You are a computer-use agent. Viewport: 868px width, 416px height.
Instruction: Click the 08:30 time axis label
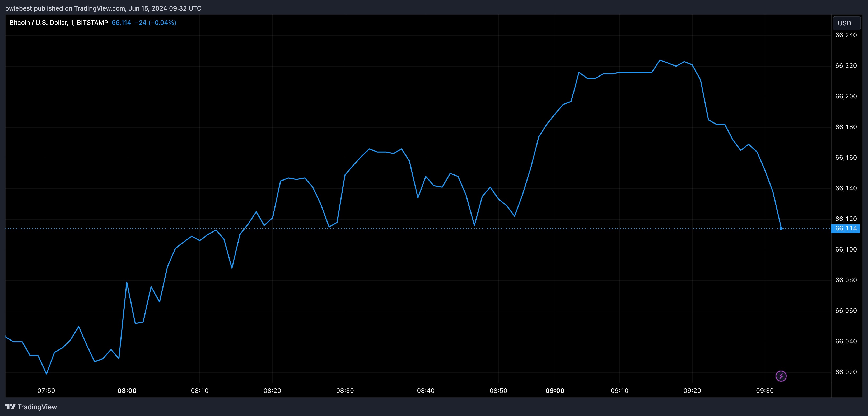pos(345,391)
